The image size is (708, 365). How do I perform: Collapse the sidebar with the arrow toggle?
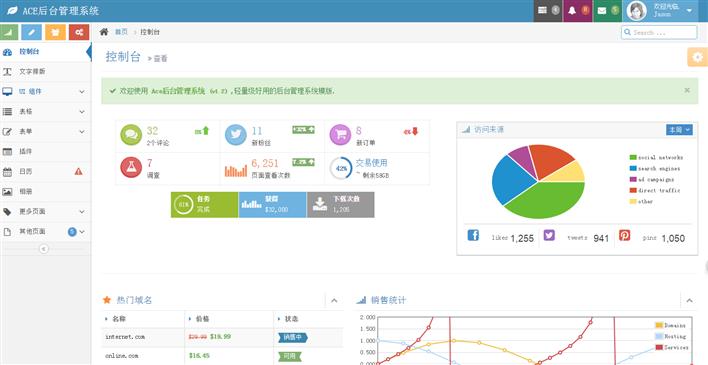pos(43,248)
